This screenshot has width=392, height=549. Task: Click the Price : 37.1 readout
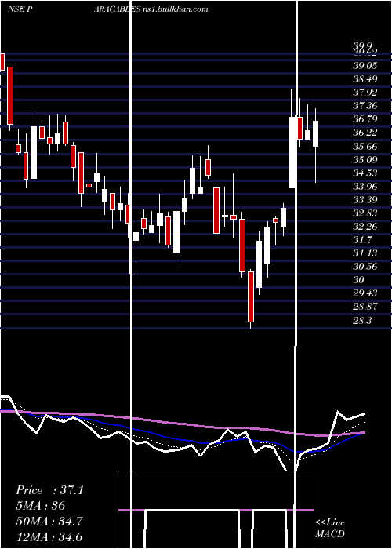(x=49, y=490)
